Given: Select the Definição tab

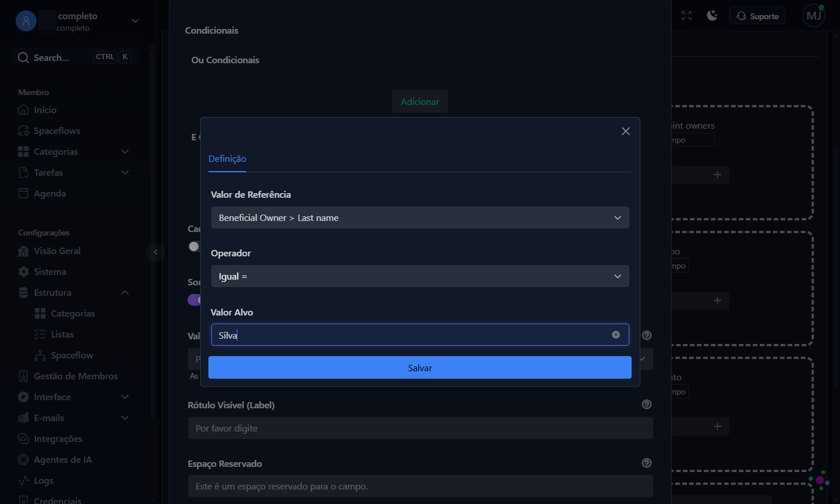Looking at the screenshot, I should point(227,159).
